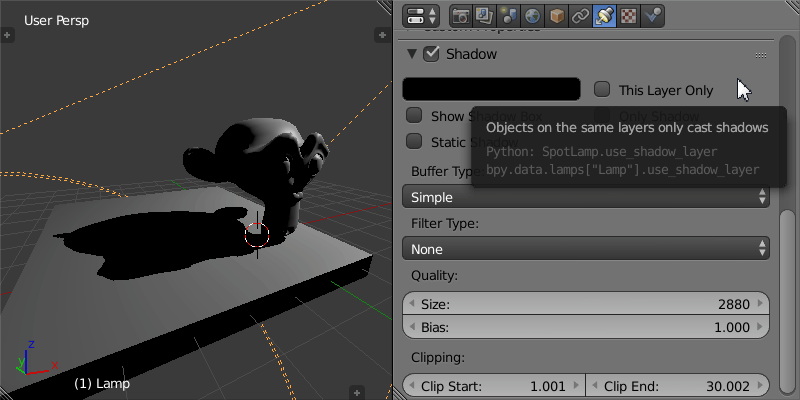Screen dimensions: 800x400
Task: Click the Clip Start 1.001 field
Action: pyautogui.click(x=493, y=386)
